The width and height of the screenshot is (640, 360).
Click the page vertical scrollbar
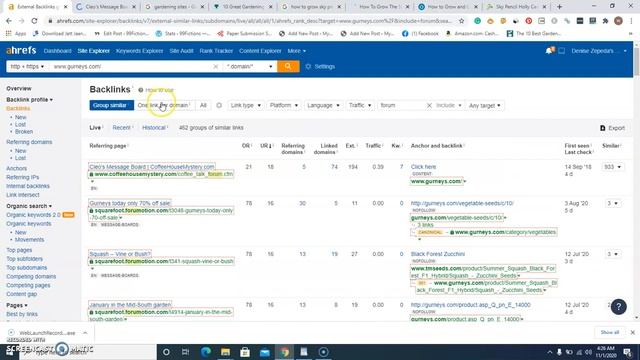click(636, 61)
